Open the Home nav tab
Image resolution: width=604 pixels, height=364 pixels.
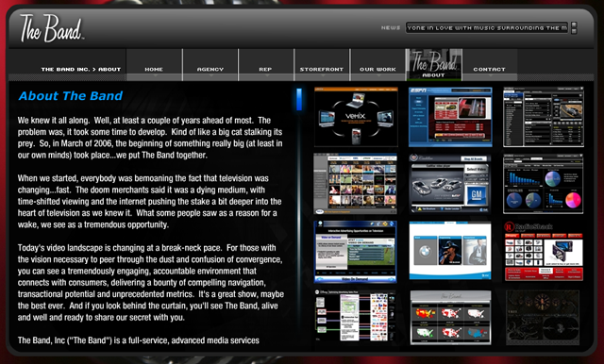[154, 65]
